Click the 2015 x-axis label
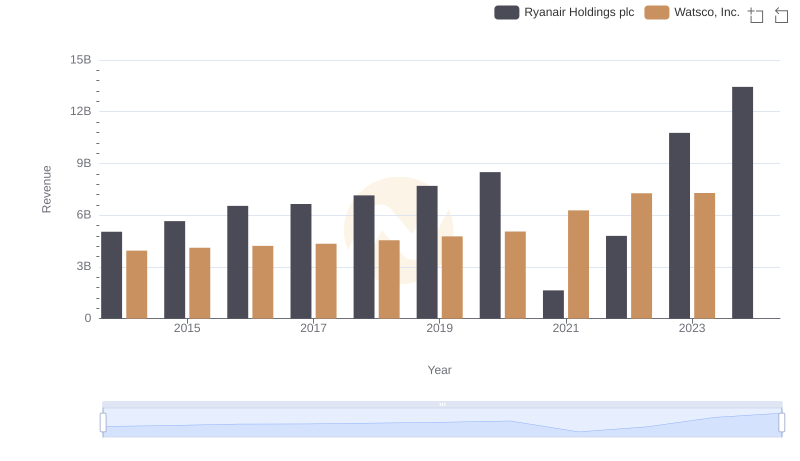Screen dimensions: 800x461 187,328
